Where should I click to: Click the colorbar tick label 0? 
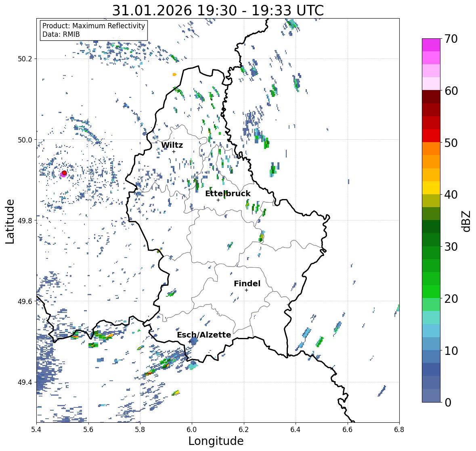tap(448, 403)
